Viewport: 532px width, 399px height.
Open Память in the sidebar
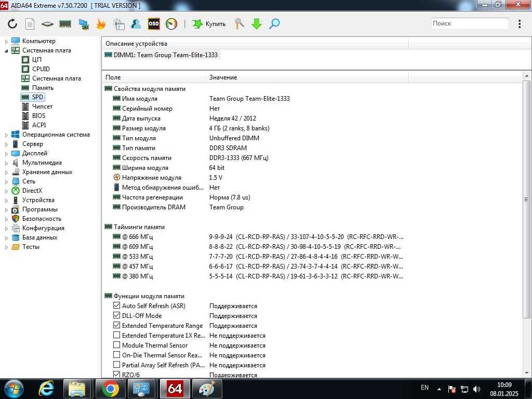43,87
